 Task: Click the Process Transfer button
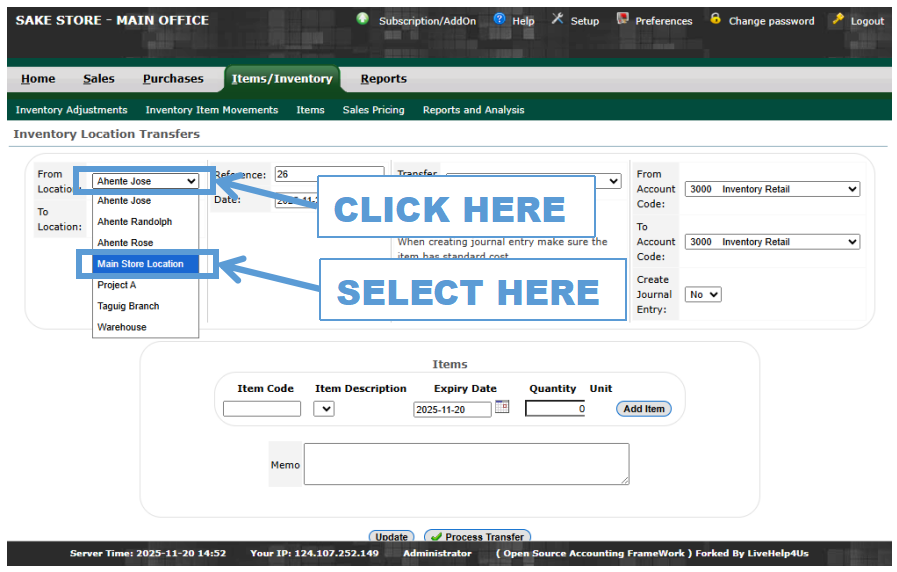(477, 537)
